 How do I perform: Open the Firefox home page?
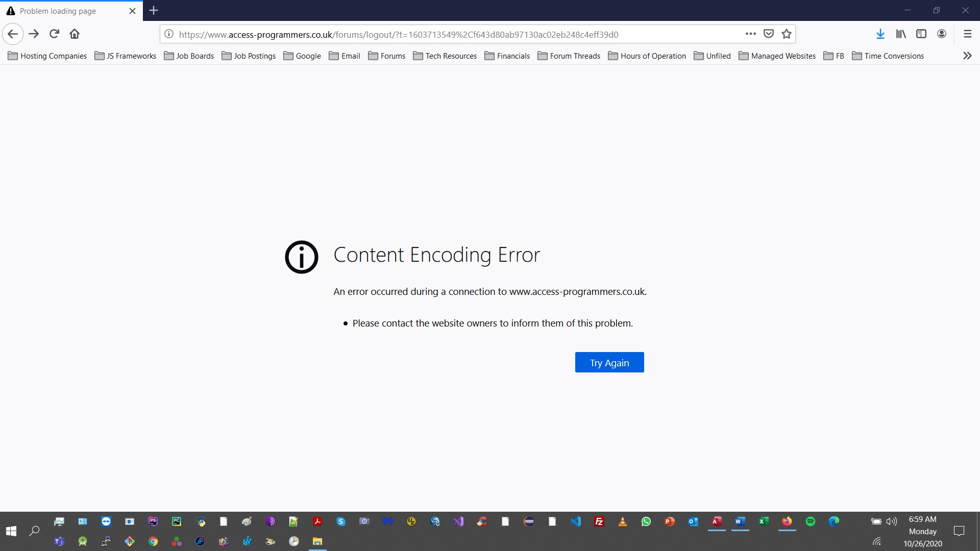75,34
